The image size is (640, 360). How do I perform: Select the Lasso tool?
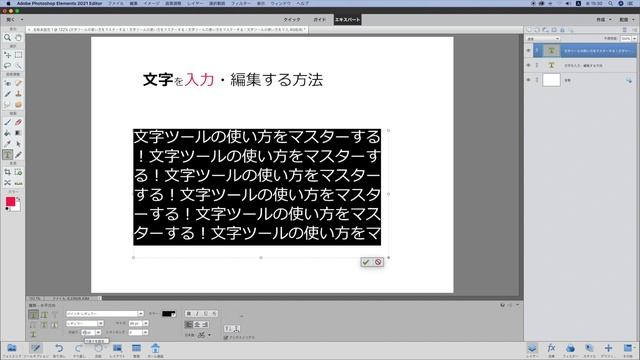click(x=7, y=65)
